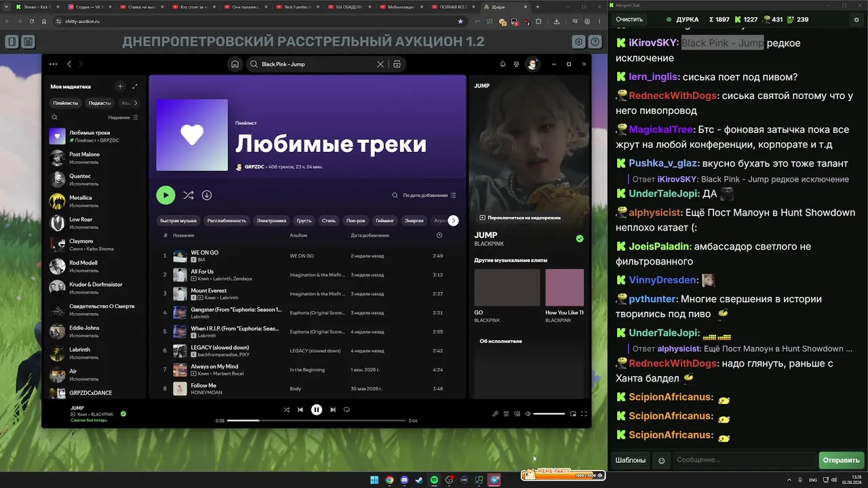The width and height of the screenshot is (868, 488).
Task: Seek in the track progress bar
Action: [316, 421]
